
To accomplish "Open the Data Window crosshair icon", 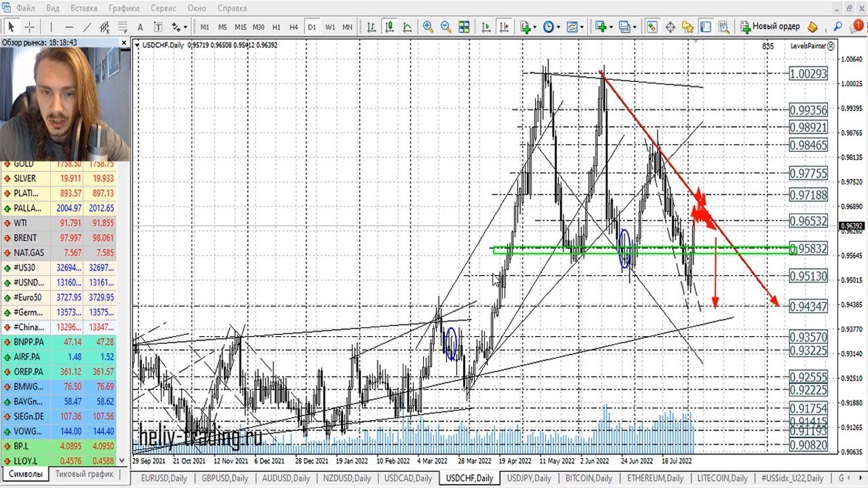I will (670, 27).
